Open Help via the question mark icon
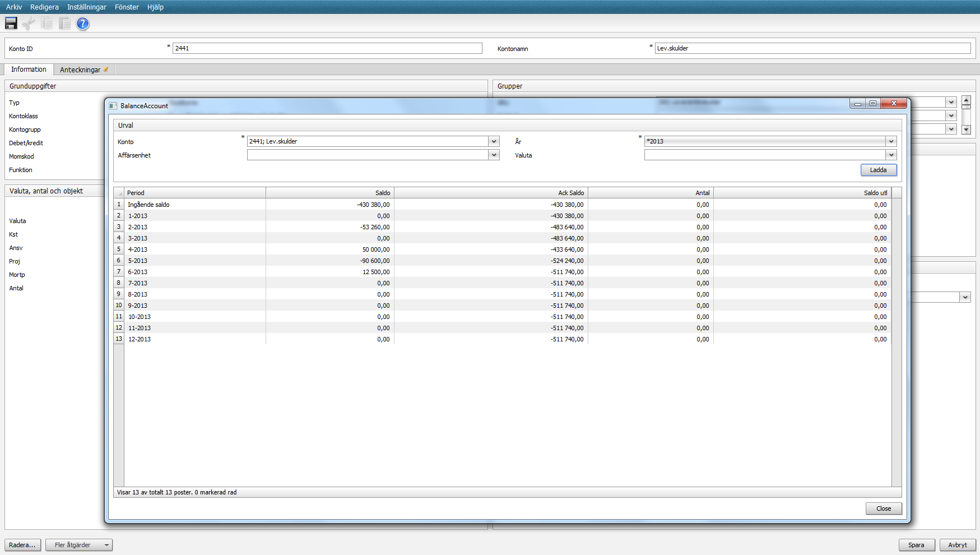 (x=82, y=24)
